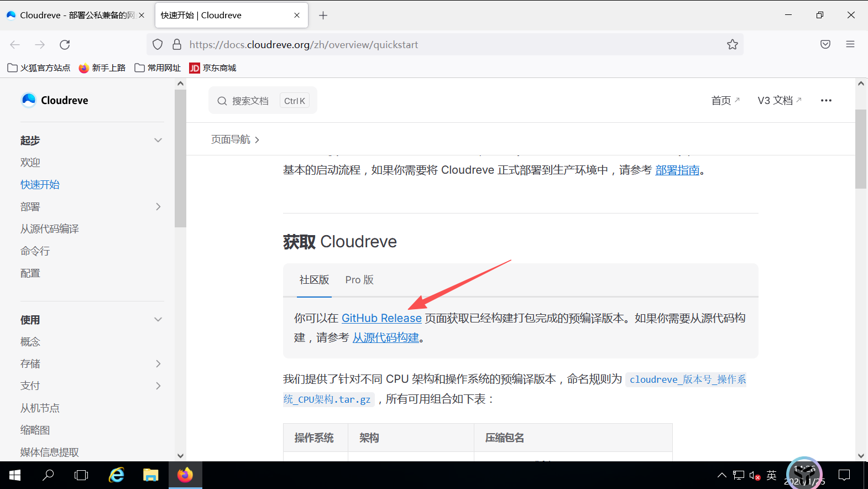Open File Explorer from the taskbar

(150, 475)
